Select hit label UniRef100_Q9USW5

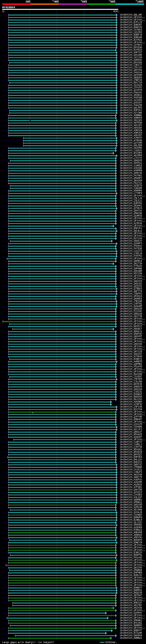131,271
